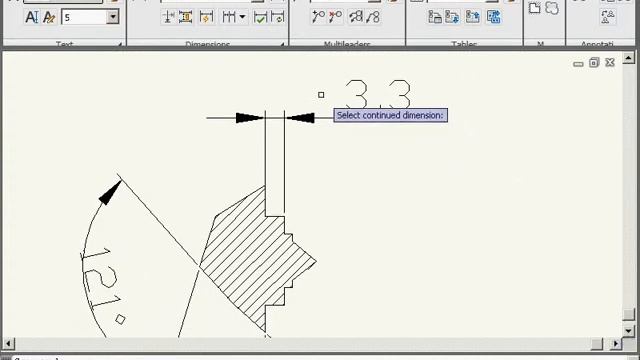Expand the Continue/Baseline dimension dropdown arrow
This screenshot has height=360, width=640.
(x=242, y=17)
